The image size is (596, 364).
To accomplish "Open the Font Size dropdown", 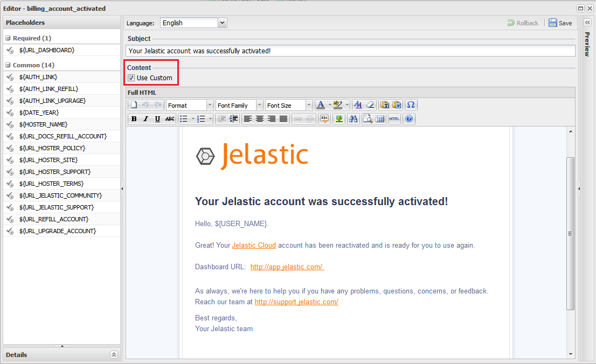I will point(309,105).
